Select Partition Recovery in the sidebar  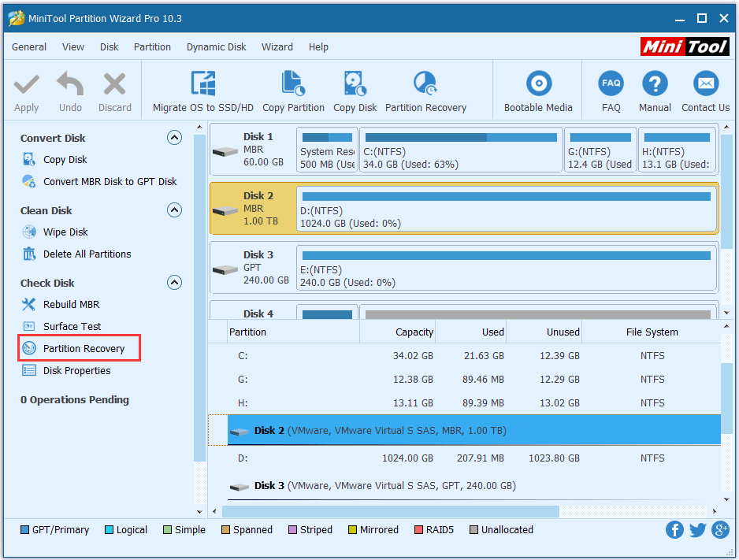[84, 348]
